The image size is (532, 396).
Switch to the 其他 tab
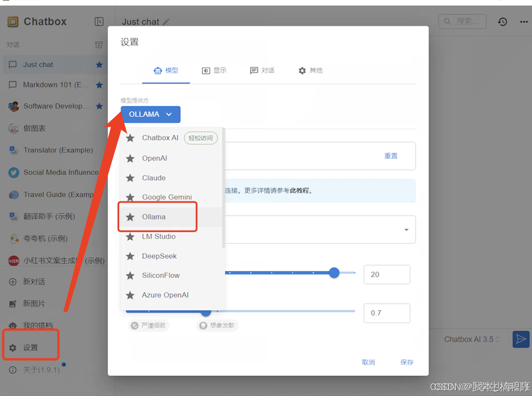(x=310, y=70)
